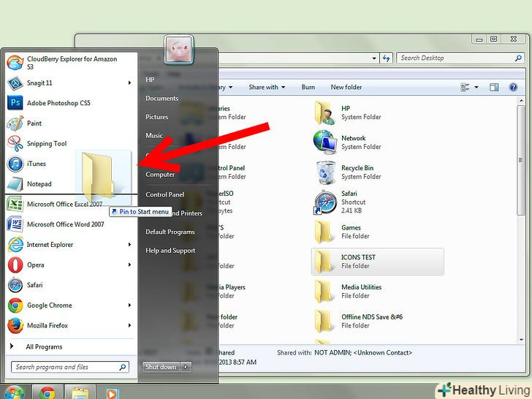This screenshot has width=532, height=399.
Task: Open the HP system folder in Explorer
Action: pyautogui.click(x=348, y=113)
